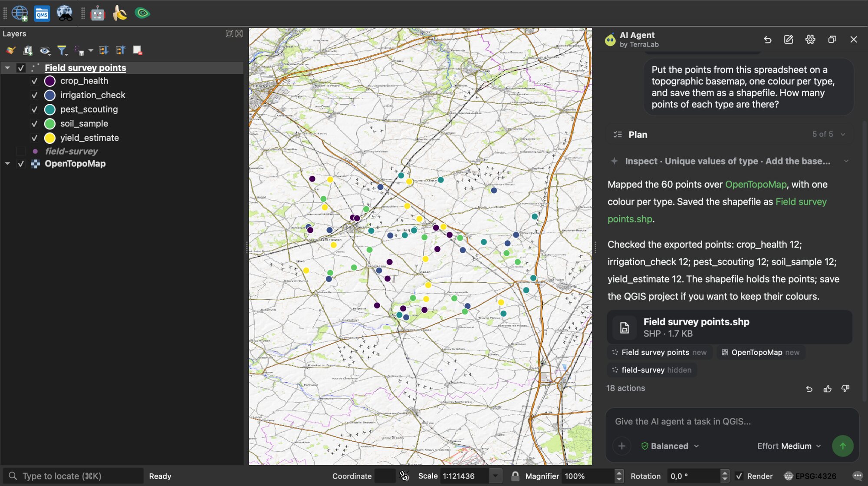868x486 pixels.
Task: Send task with green arrow button
Action: coord(842,446)
